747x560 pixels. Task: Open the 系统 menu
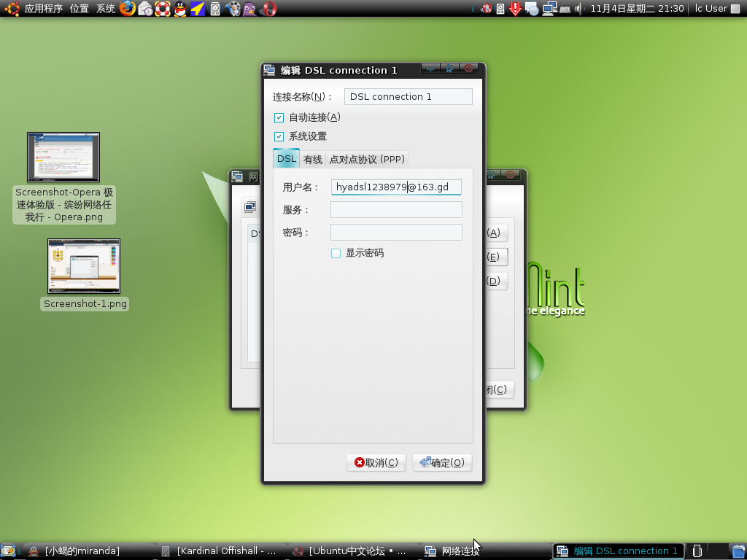(106, 9)
